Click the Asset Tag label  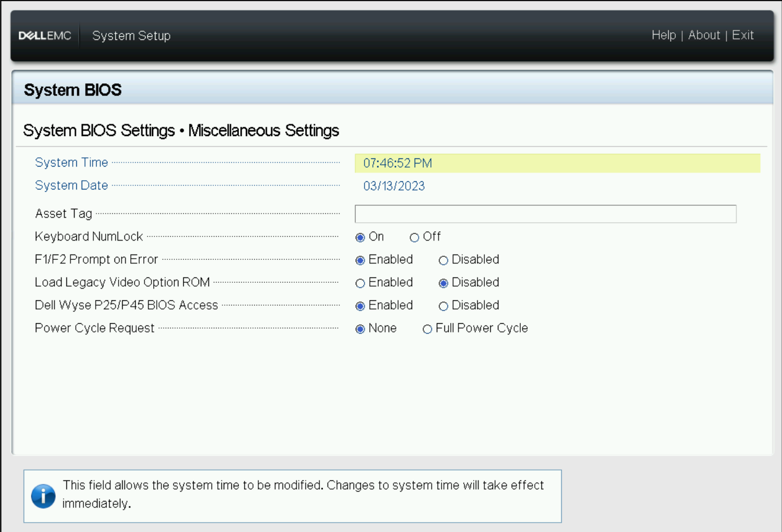coord(63,214)
